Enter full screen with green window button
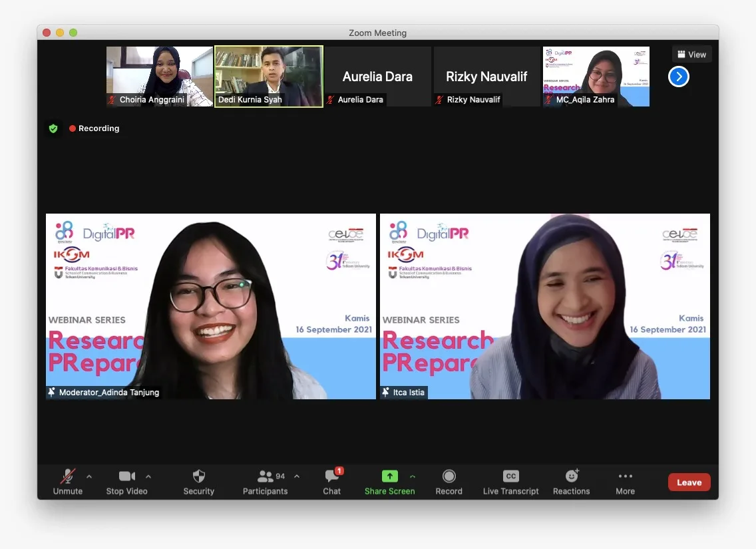The width and height of the screenshot is (756, 549). pyautogui.click(x=73, y=33)
